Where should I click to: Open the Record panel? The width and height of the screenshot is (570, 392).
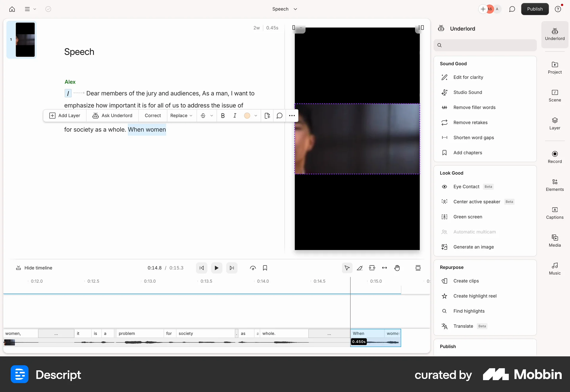point(555,157)
